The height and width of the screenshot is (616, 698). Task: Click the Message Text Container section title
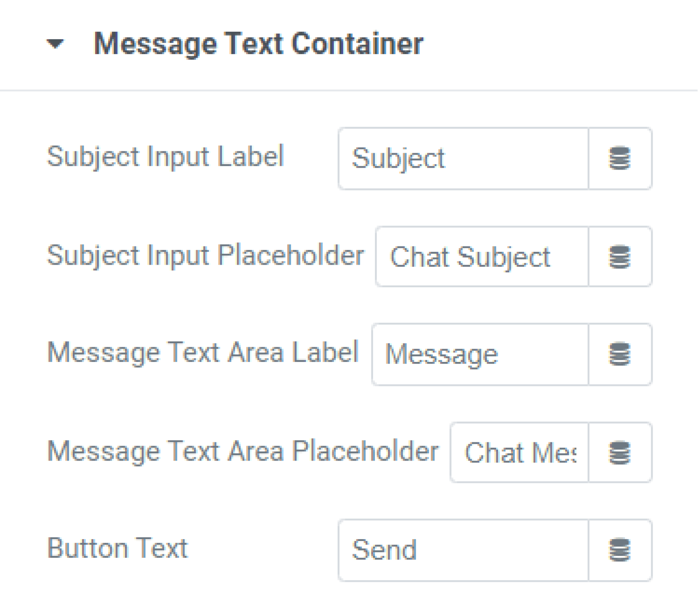259,43
